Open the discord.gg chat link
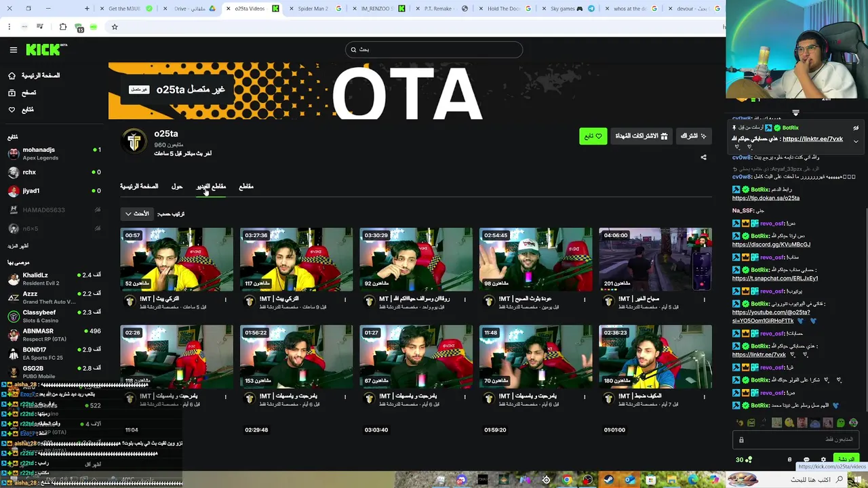868x488 pixels. [771, 244]
